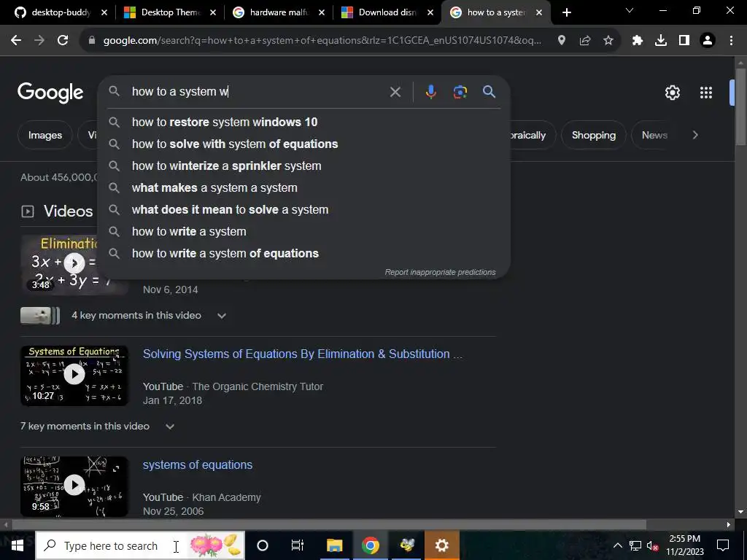View site information lock icon
Viewport: 747px width, 560px height.
click(92, 41)
